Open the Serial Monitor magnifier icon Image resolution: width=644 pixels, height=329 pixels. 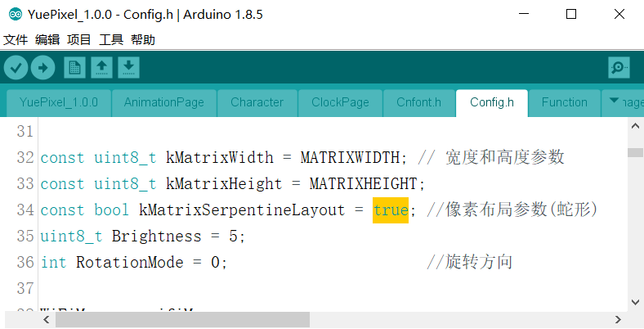point(619,67)
